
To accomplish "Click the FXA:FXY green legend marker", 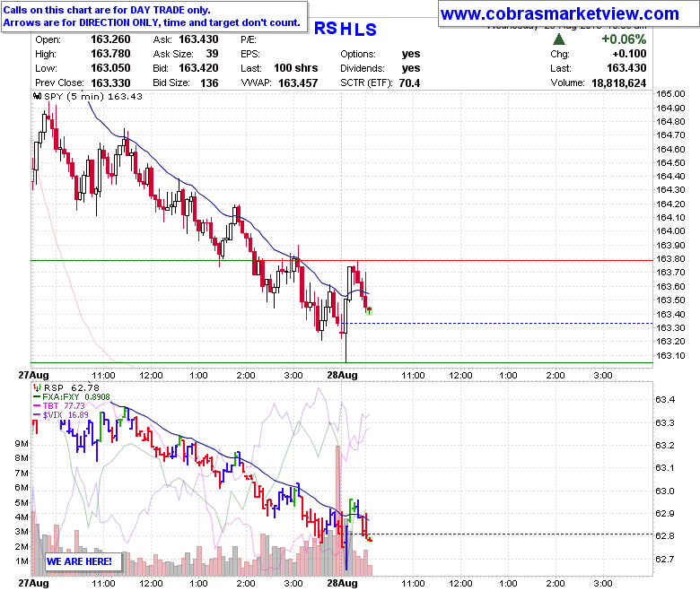I will tap(37, 397).
